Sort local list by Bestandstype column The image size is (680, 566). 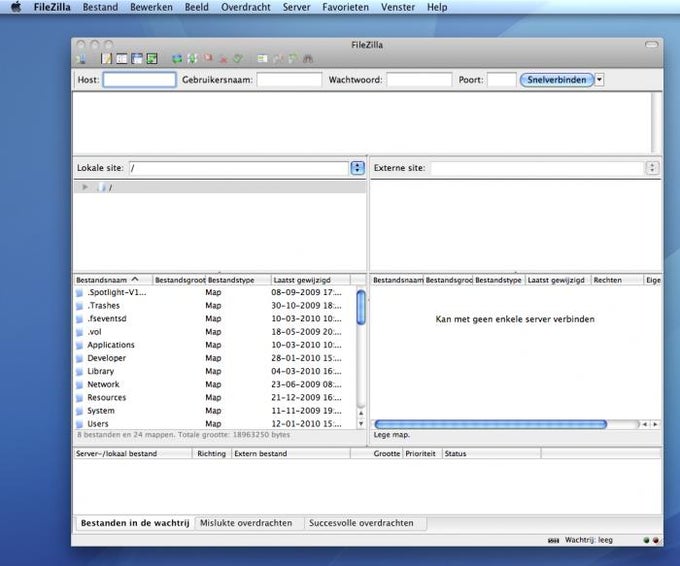[238, 280]
